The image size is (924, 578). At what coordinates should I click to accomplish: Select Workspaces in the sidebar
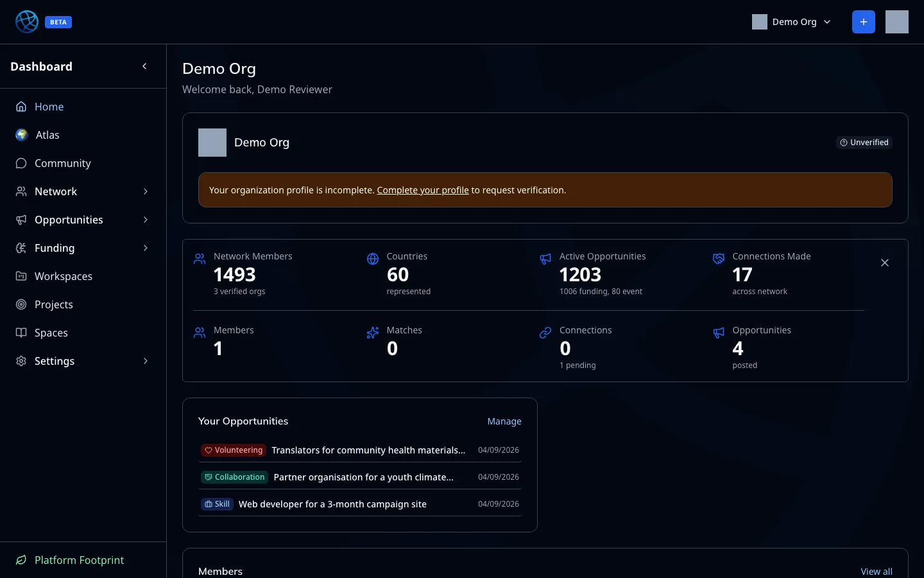click(x=83, y=276)
